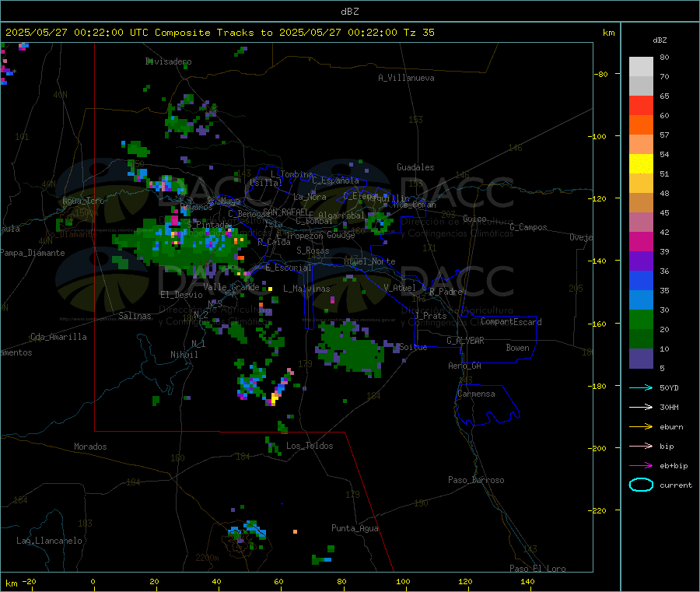
Task: Click the Salinas place label
Action: (x=135, y=316)
